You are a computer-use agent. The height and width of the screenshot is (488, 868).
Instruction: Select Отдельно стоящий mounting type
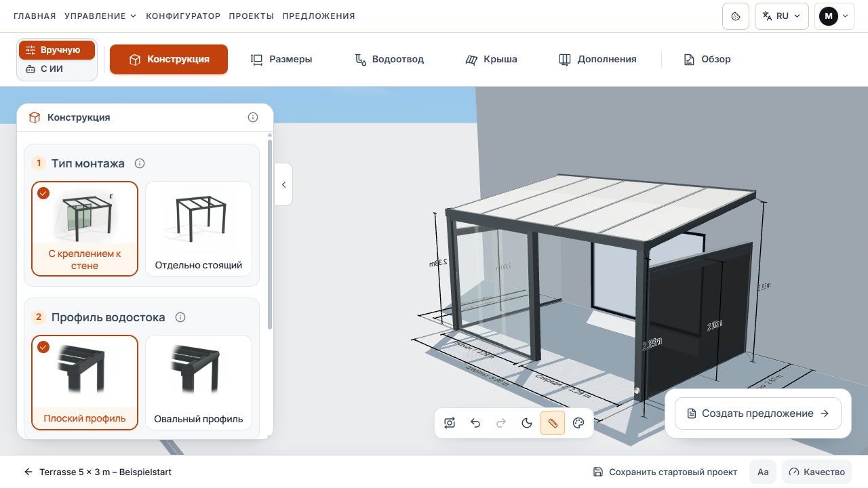[x=199, y=228]
